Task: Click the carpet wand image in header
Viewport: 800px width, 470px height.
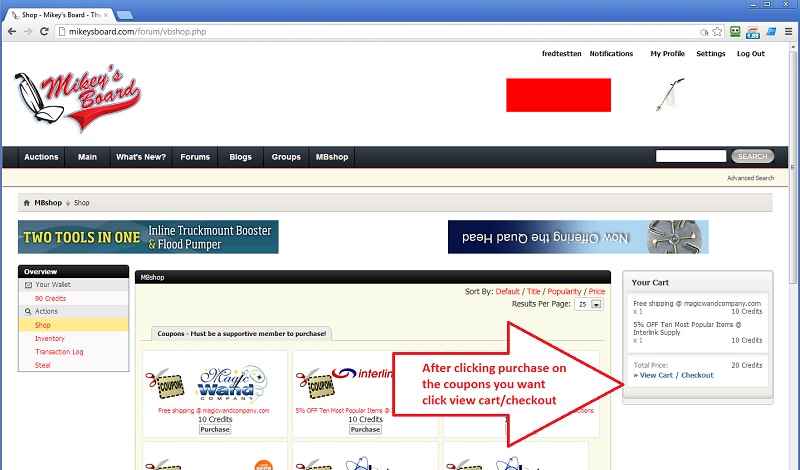Action: tap(670, 95)
